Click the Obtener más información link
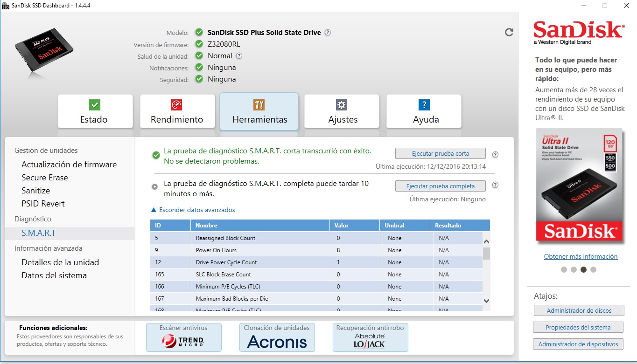The height and width of the screenshot is (364, 637). point(581,257)
